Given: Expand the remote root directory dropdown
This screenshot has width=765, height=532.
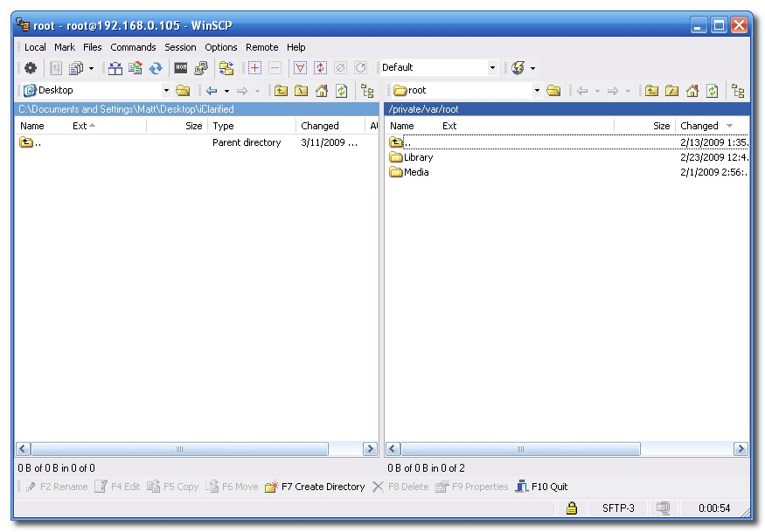Looking at the screenshot, I should (537, 91).
